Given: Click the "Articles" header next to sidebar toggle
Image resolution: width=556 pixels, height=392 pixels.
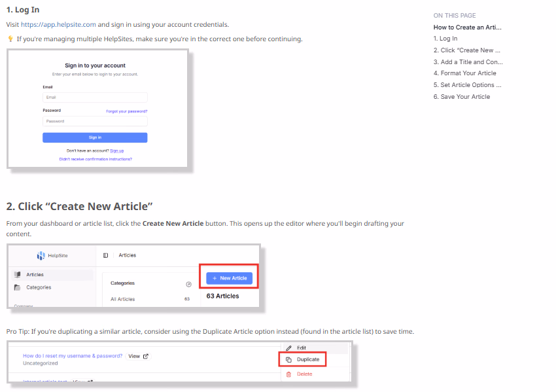Looking at the screenshot, I should coord(128,255).
